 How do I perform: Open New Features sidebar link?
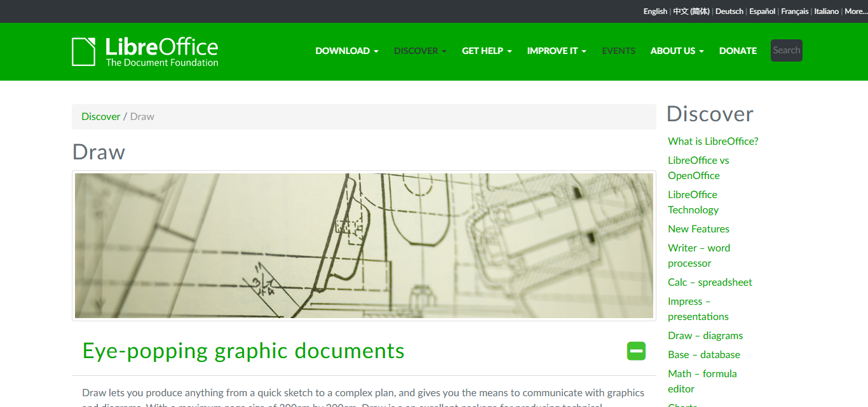click(x=698, y=229)
